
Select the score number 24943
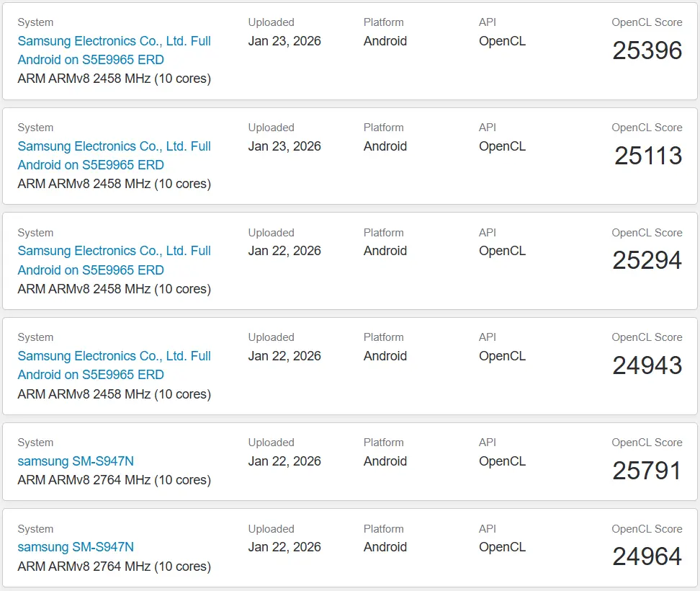pyautogui.click(x=647, y=365)
